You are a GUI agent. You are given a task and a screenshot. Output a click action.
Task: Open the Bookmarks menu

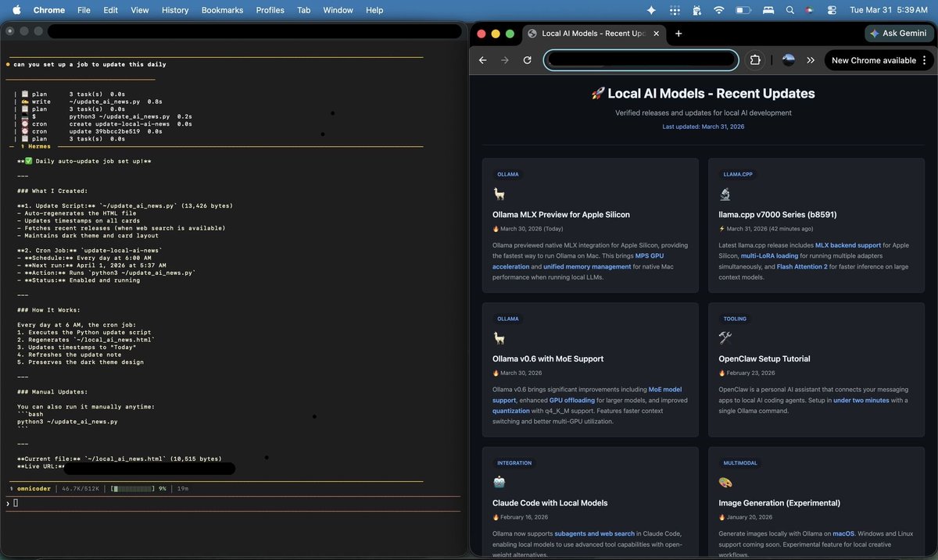[x=222, y=10]
